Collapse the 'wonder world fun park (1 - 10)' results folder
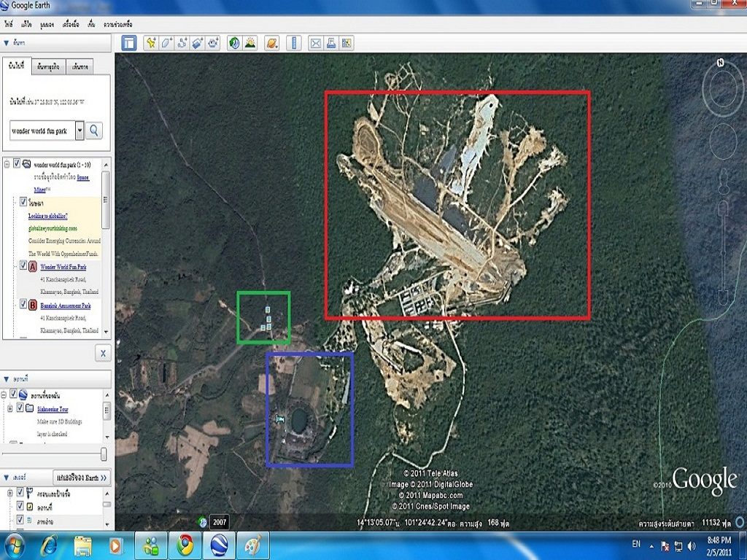This screenshot has width=747, height=560. [x=7, y=164]
